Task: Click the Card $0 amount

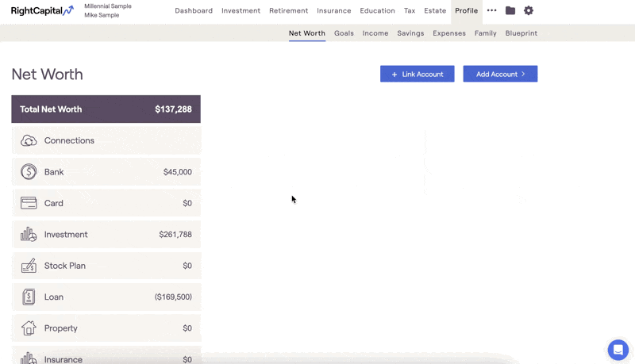Action: [187, 203]
